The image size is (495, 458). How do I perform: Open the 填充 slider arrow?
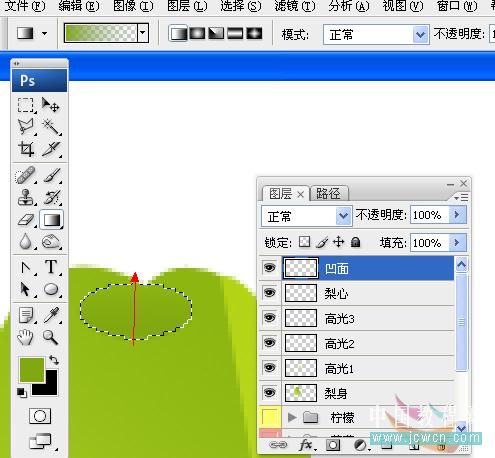[x=458, y=242]
